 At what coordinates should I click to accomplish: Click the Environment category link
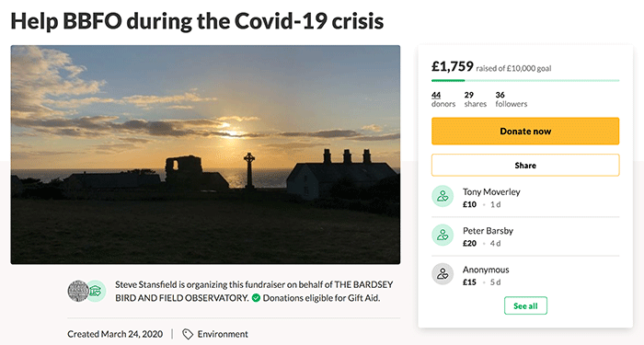pyautogui.click(x=223, y=334)
